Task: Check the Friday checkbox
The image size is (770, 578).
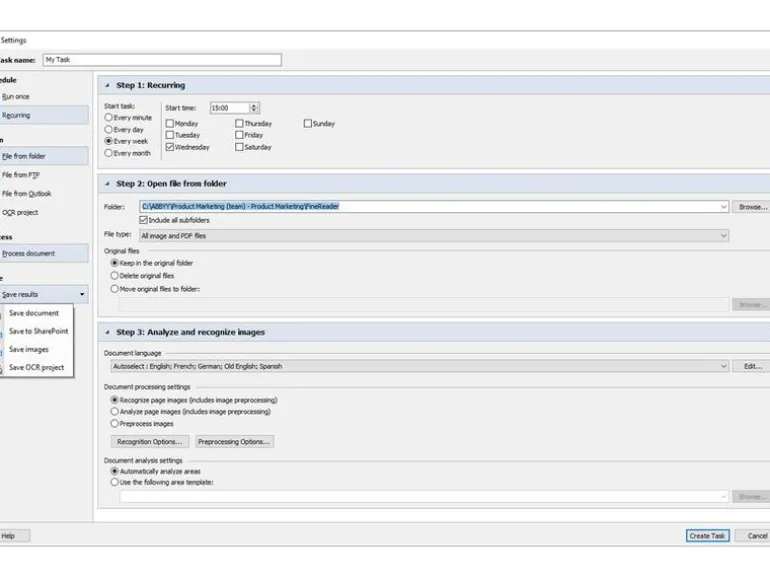Action: click(239, 135)
